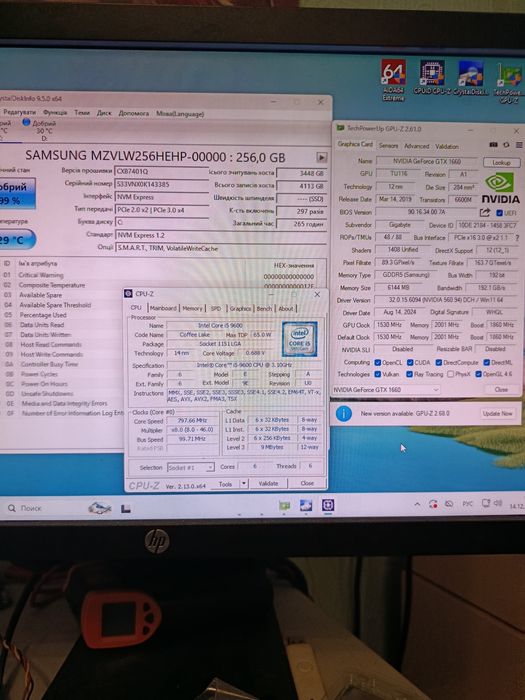Toggle the DirectML checkbox
This screenshot has width=525, height=700.
click(x=486, y=362)
